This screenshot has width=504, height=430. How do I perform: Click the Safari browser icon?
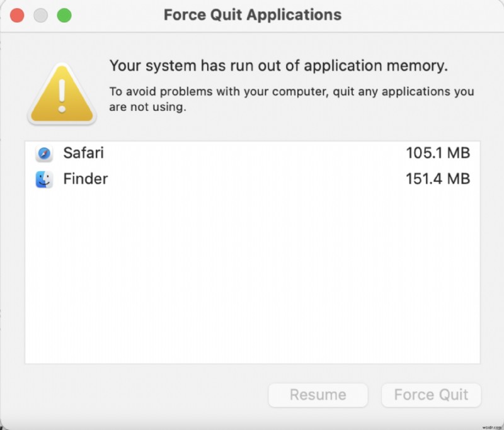coord(43,153)
